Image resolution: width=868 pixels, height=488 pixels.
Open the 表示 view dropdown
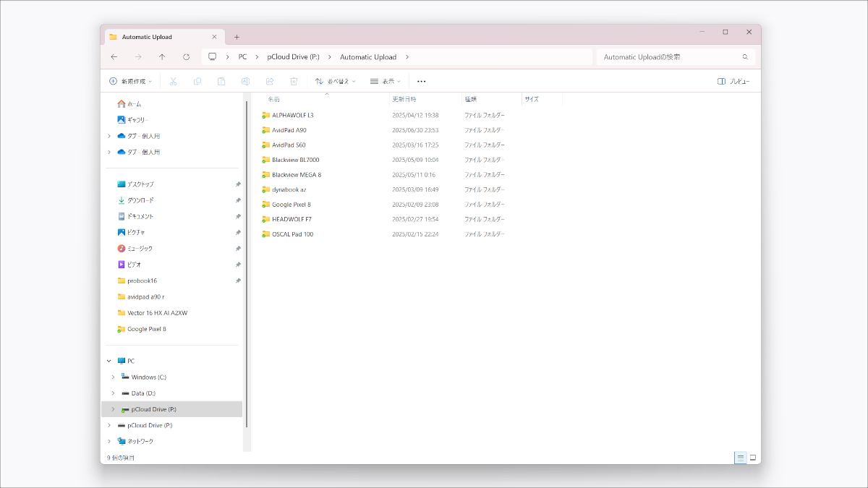tap(386, 82)
